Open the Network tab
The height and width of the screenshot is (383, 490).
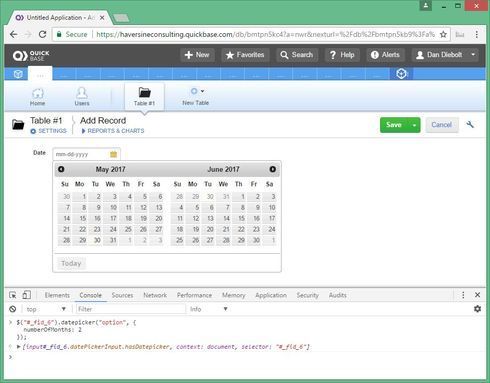pyautogui.click(x=155, y=295)
